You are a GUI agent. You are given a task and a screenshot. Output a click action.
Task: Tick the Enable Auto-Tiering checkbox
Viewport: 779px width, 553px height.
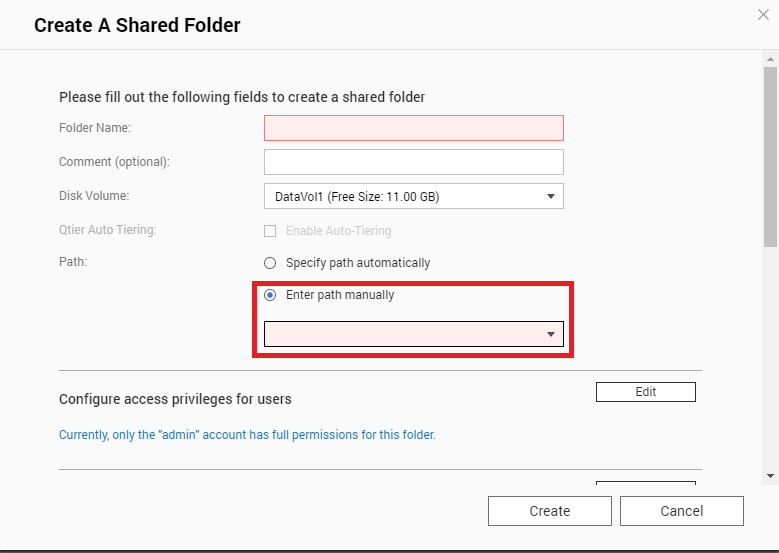pyautogui.click(x=270, y=231)
